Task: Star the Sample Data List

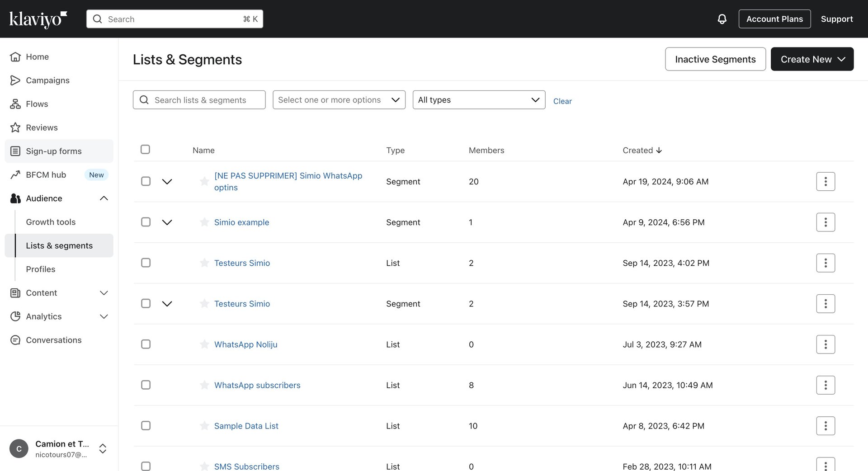Action: tap(204, 426)
